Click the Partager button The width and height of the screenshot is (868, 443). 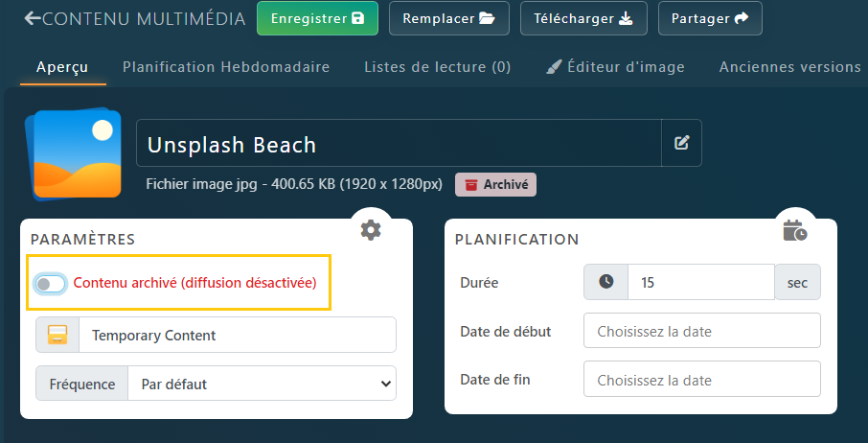(710, 18)
